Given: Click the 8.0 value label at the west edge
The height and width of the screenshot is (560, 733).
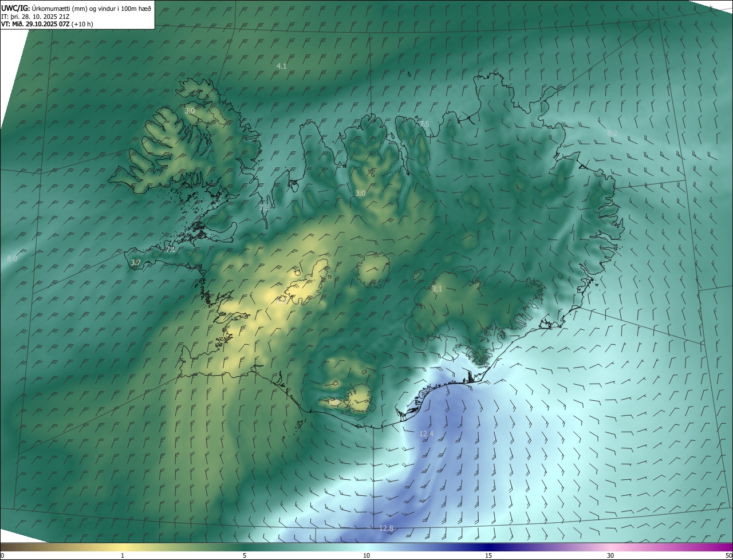Looking at the screenshot, I should click(12, 259).
